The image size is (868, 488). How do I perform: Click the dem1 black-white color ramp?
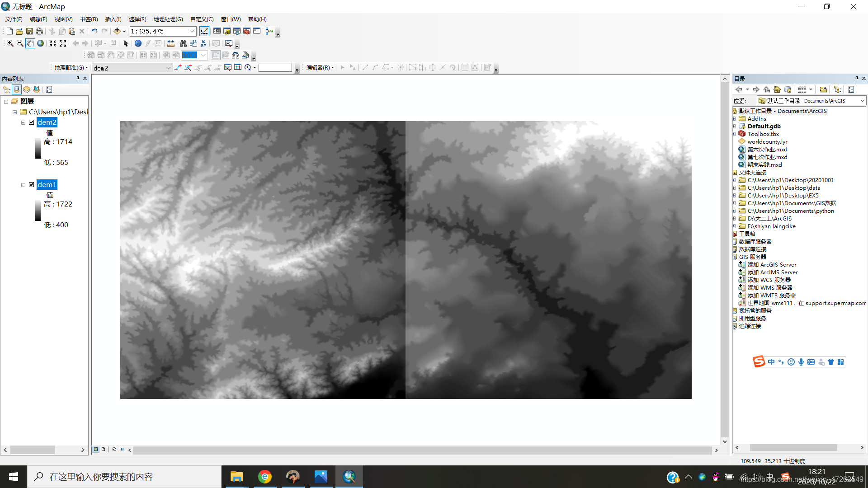[x=38, y=211]
